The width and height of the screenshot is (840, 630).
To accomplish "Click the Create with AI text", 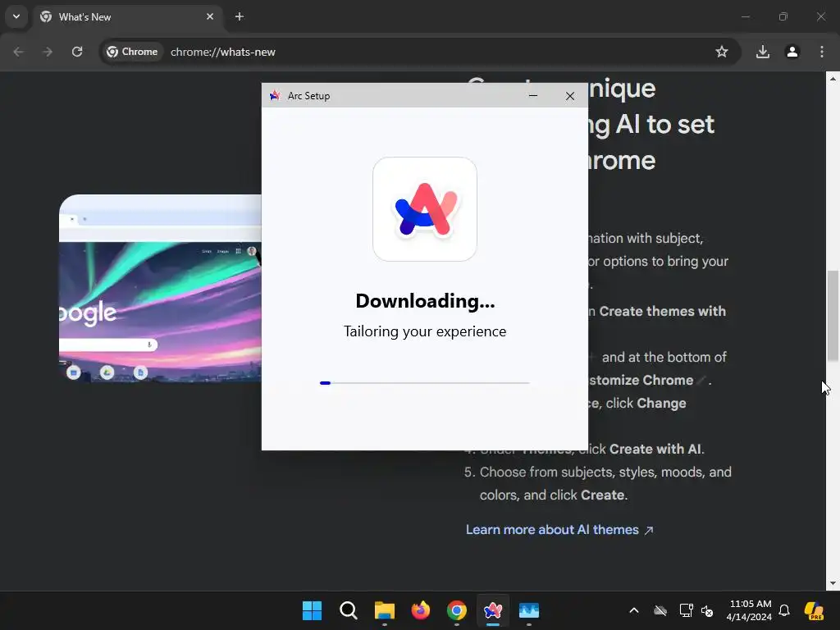I will click(655, 449).
